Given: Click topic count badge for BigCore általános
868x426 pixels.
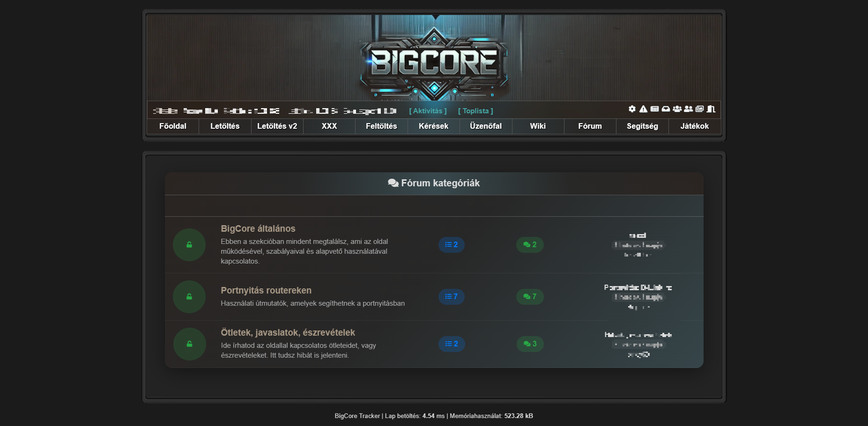Looking at the screenshot, I should [x=452, y=245].
